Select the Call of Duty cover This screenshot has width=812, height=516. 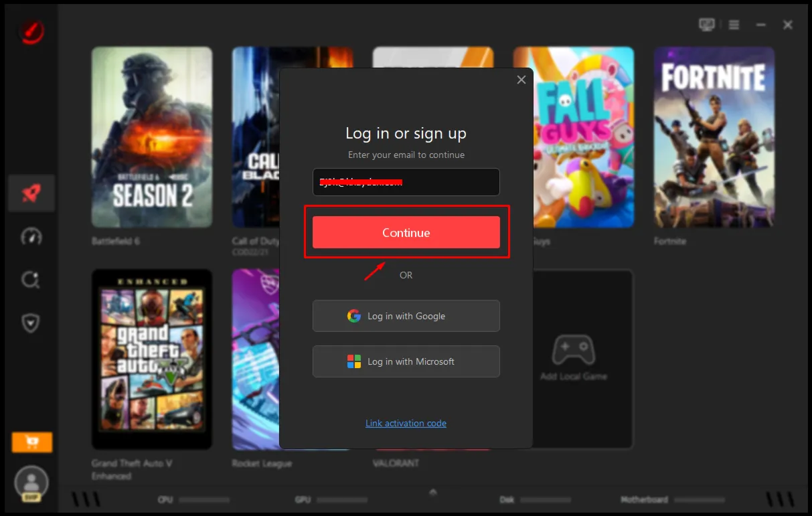coord(256,137)
